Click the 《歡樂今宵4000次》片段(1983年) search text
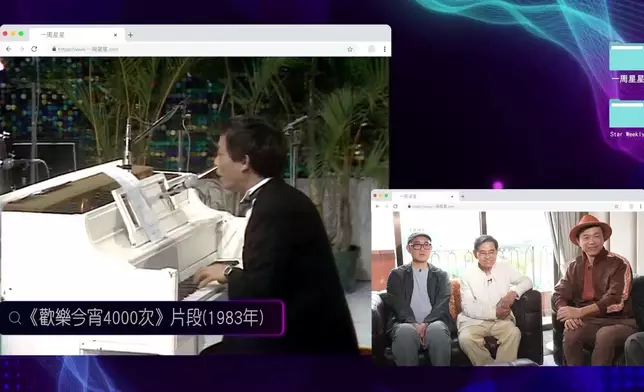This screenshot has height=392, width=644. pos(145,318)
